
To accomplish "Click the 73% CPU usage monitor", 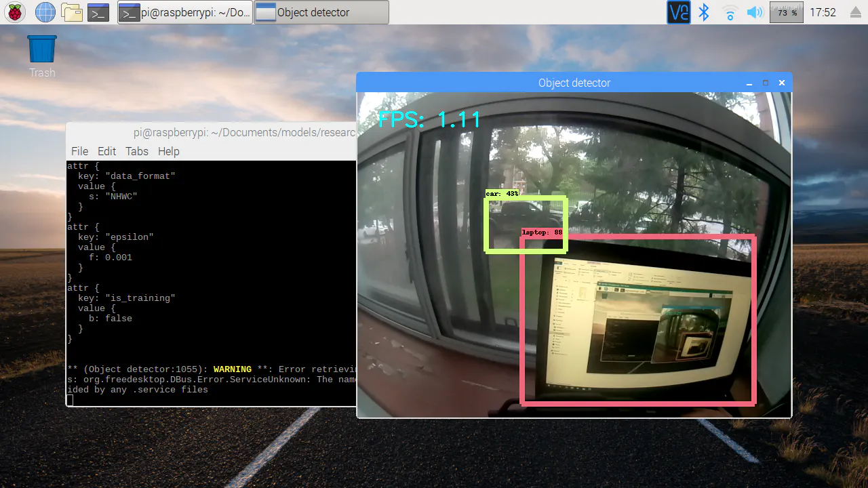I will click(787, 12).
